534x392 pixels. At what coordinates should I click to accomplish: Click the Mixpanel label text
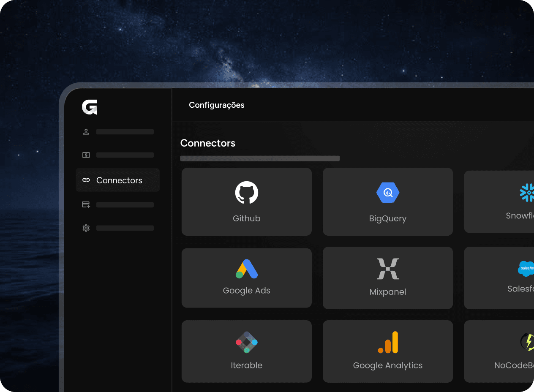coord(388,292)
